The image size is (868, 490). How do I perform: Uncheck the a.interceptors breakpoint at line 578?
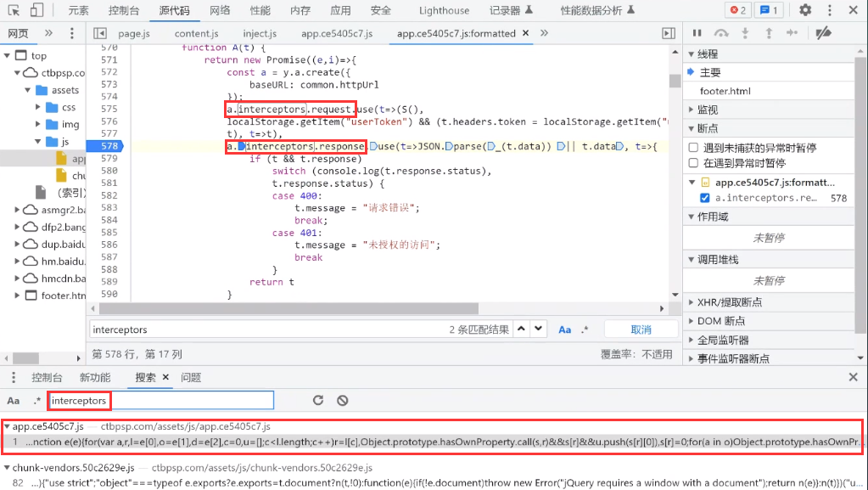click(x=704, y=198)
